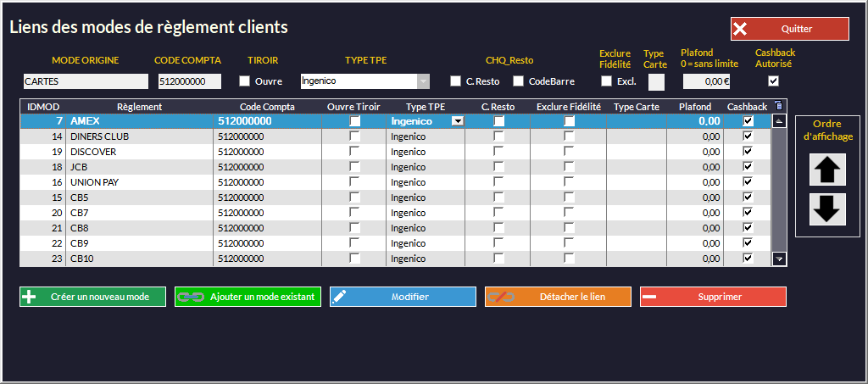Click the Code Compta column header
The image size is (868, 384).
[x=267, y=107]
